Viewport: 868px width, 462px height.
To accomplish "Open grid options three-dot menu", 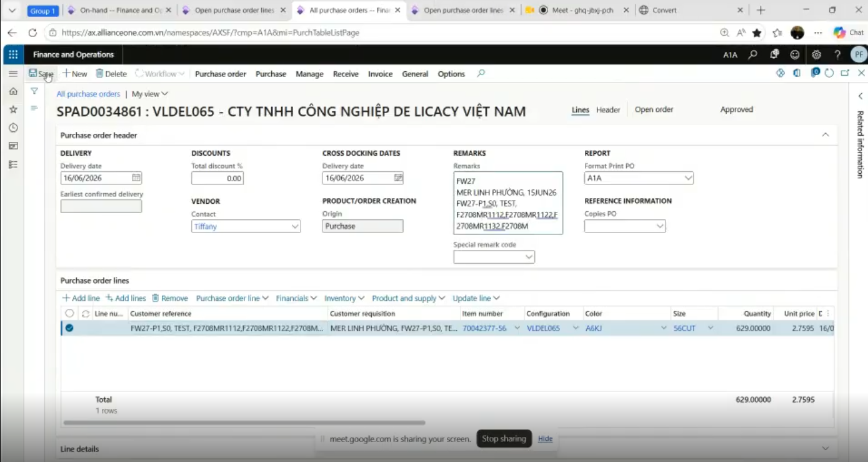I will pos(829,314).
